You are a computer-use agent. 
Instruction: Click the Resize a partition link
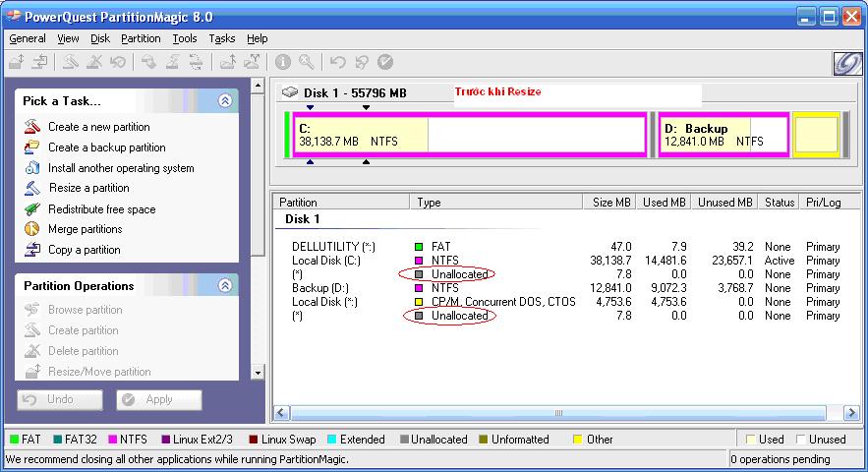click(x=88, y=188)
